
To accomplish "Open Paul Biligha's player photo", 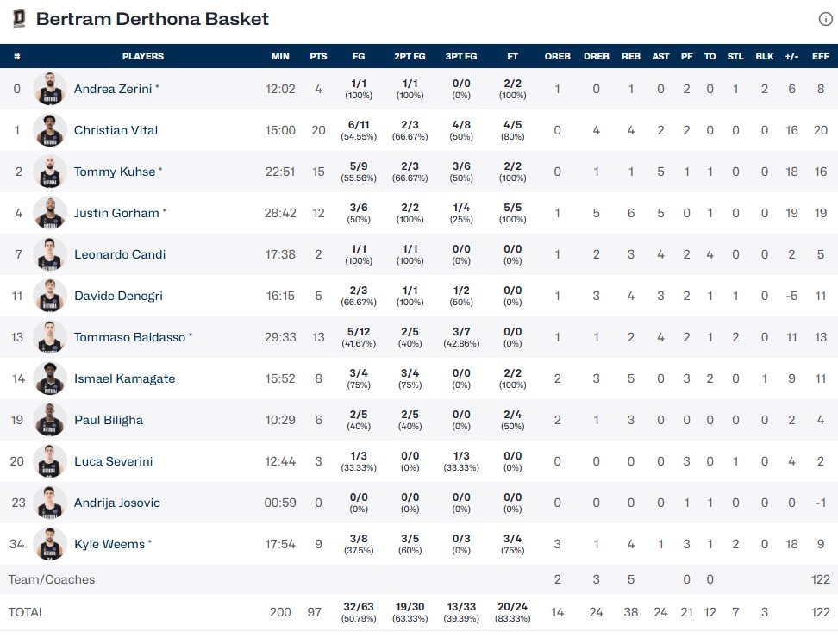I will [x=50, y=420].
